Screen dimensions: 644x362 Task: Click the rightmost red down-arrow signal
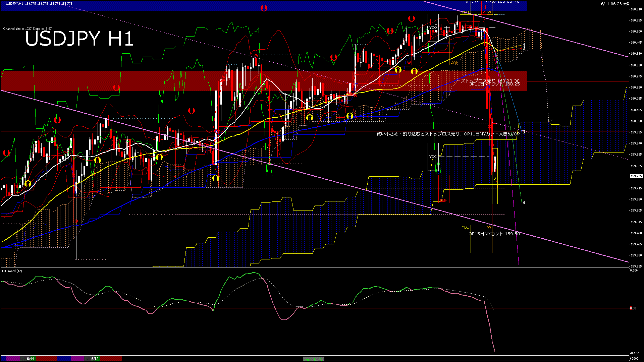click(411, 19)
